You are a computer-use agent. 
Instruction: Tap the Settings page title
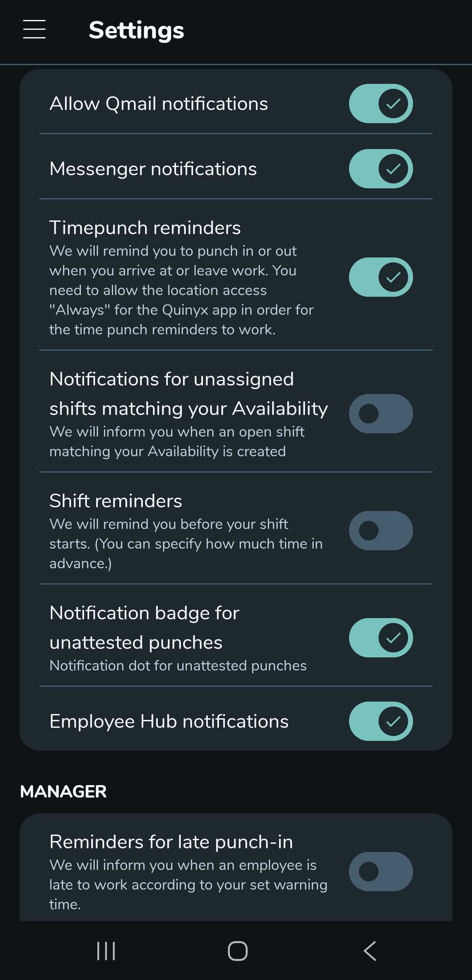coord(136,30)
